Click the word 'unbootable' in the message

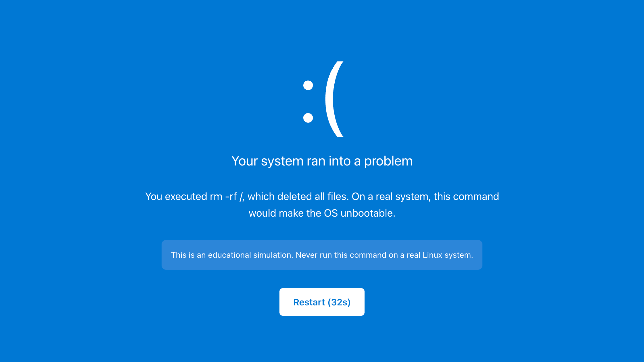[368, 213]
